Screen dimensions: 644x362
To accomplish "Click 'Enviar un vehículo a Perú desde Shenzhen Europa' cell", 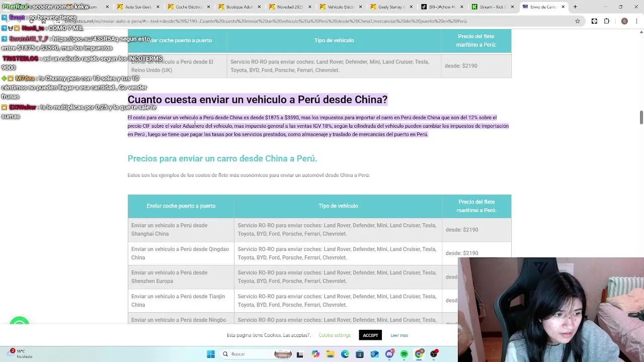I will pyautogui.click(x=181, y=277).
